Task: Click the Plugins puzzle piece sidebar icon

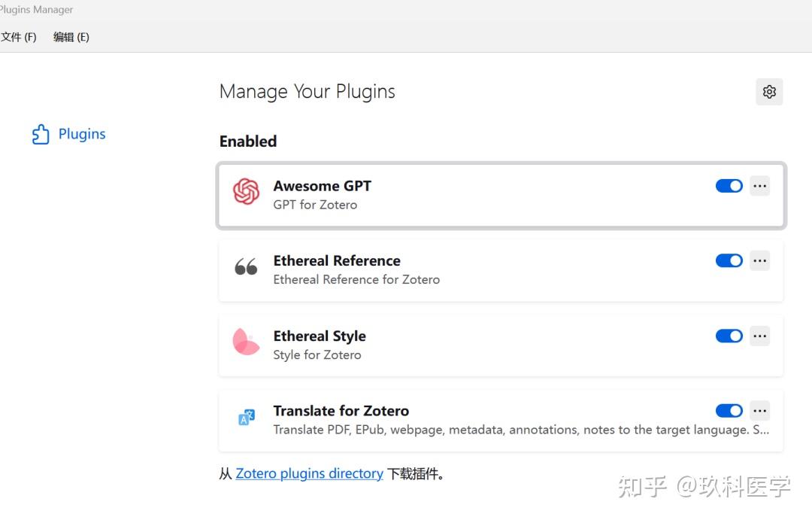Action: point(41,135)
